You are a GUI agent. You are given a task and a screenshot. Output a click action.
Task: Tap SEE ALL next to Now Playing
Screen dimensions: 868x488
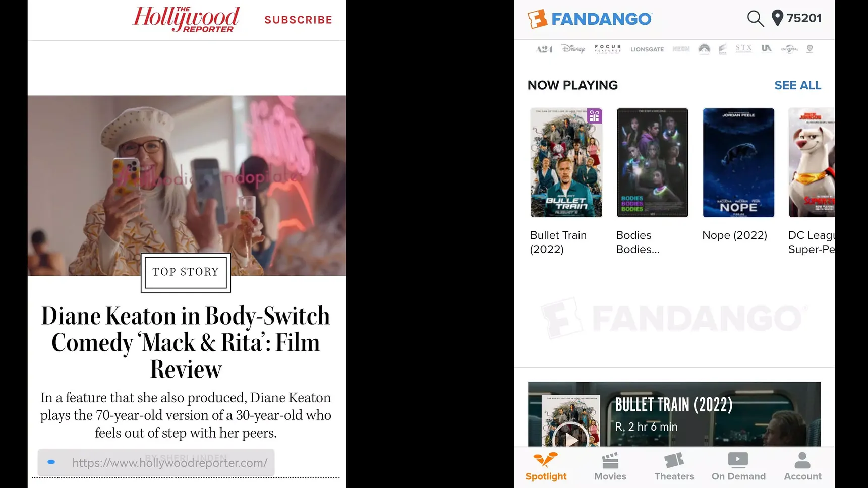point(797,85)
